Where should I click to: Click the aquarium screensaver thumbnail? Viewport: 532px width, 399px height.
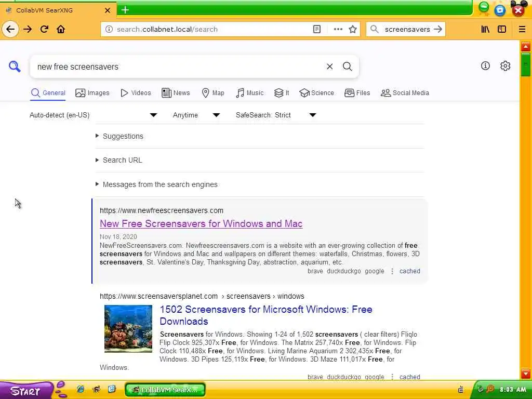[x=128, y=328]
